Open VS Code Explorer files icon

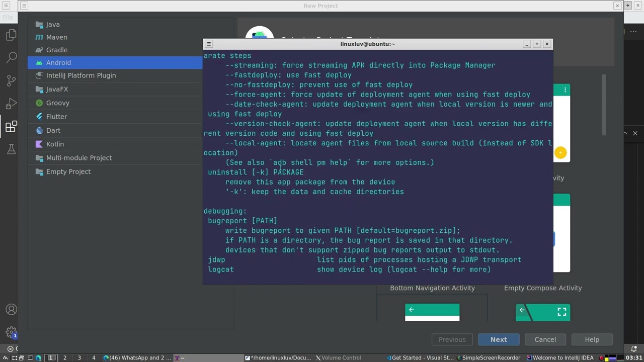click(x=11, y=35)
